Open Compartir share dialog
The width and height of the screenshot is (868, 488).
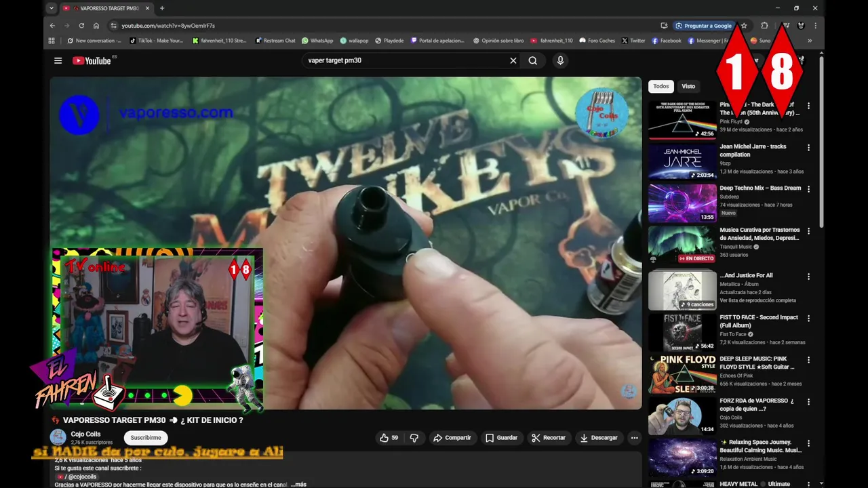coord(452,438)
